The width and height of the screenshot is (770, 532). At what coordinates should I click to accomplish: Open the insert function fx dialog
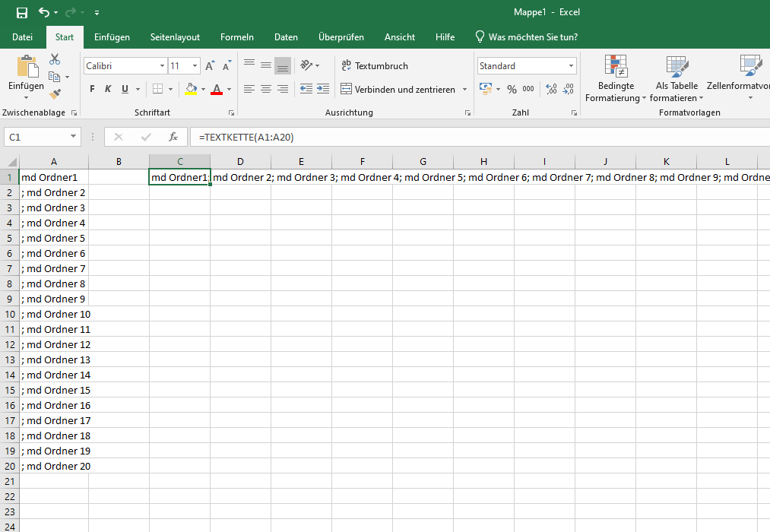[173, 137]
